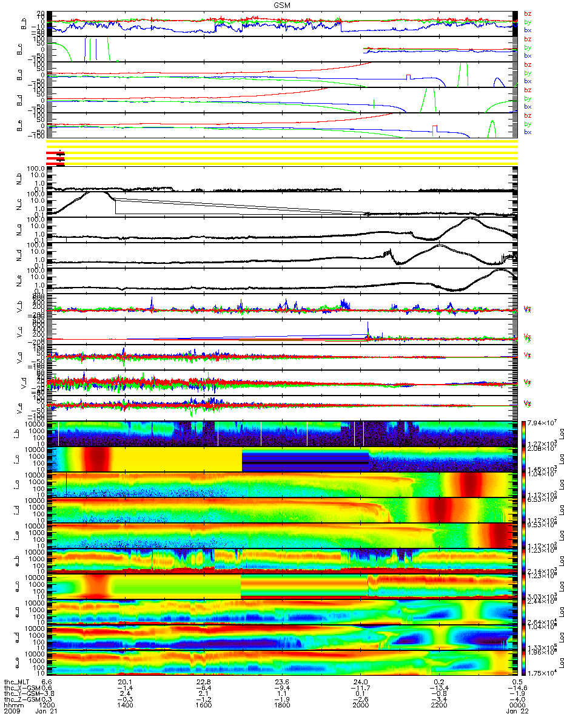Select the B_d panel axis label

point(20,99)
